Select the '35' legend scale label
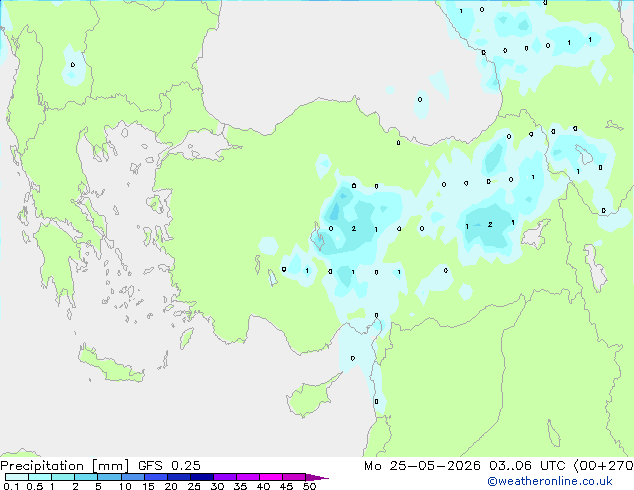Screen dimensions: 634x490 click(x=240, y=486)
